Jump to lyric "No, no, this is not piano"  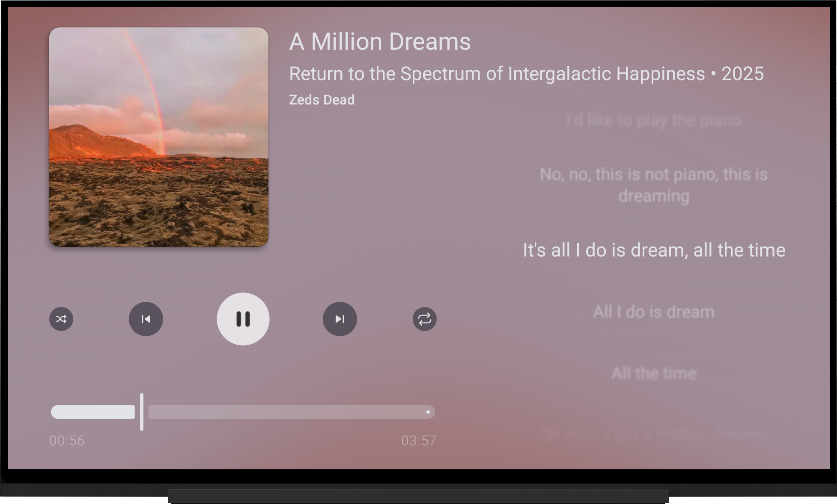[x=654, y=185]
